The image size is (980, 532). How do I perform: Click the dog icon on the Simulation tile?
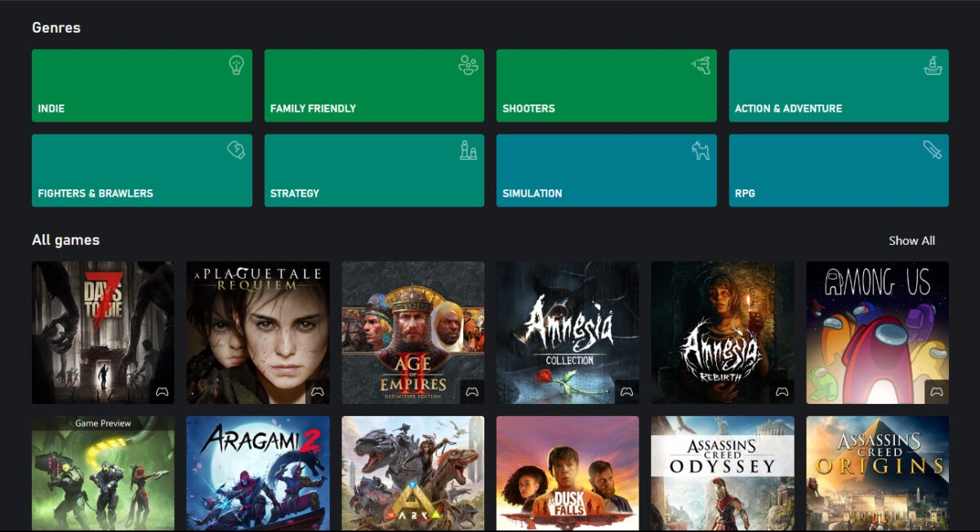(699, 151)
